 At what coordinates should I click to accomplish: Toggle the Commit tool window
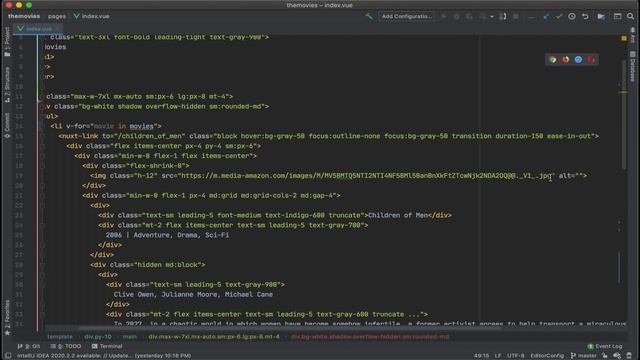7,125
